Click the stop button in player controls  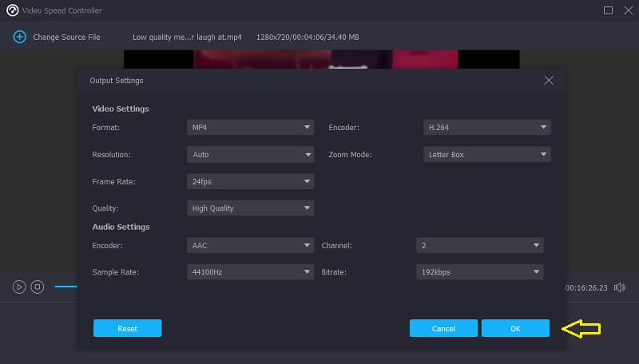coord(37,287)
